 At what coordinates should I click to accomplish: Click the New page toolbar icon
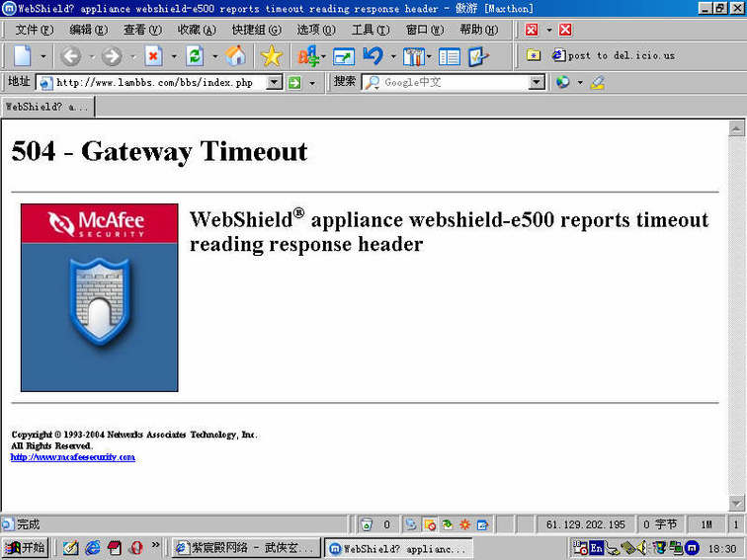click(23, 56)
